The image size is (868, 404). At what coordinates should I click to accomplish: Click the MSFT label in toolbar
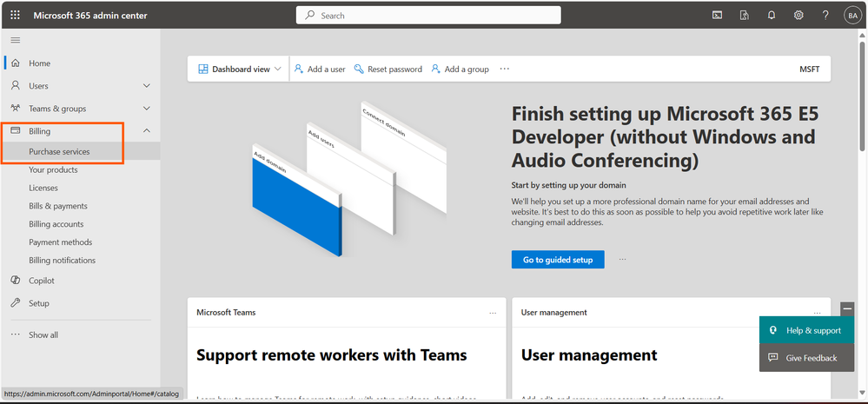pos(809,70)
